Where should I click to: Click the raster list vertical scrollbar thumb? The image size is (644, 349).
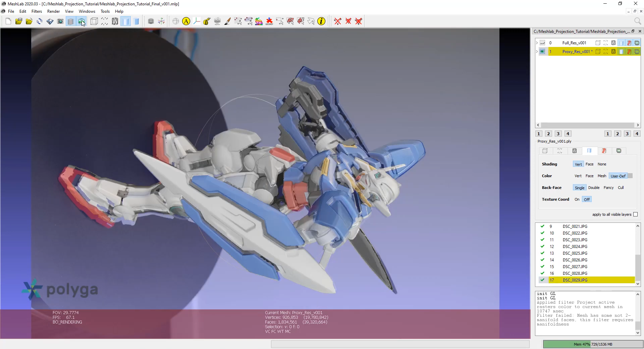pos(638,267)
